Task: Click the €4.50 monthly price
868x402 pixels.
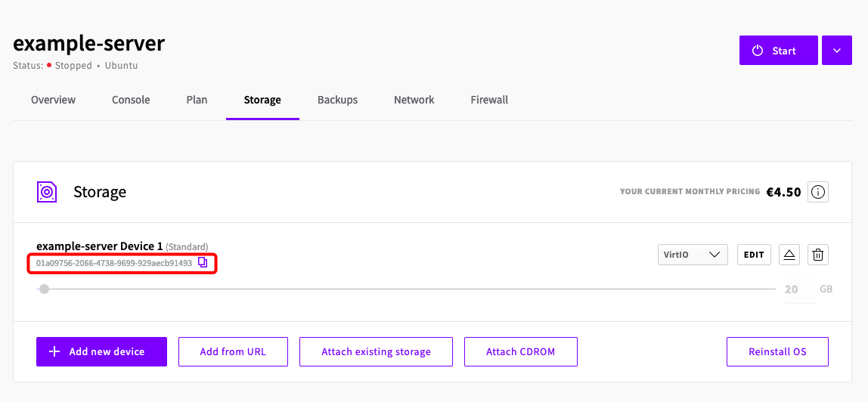Action: (783, 193)
